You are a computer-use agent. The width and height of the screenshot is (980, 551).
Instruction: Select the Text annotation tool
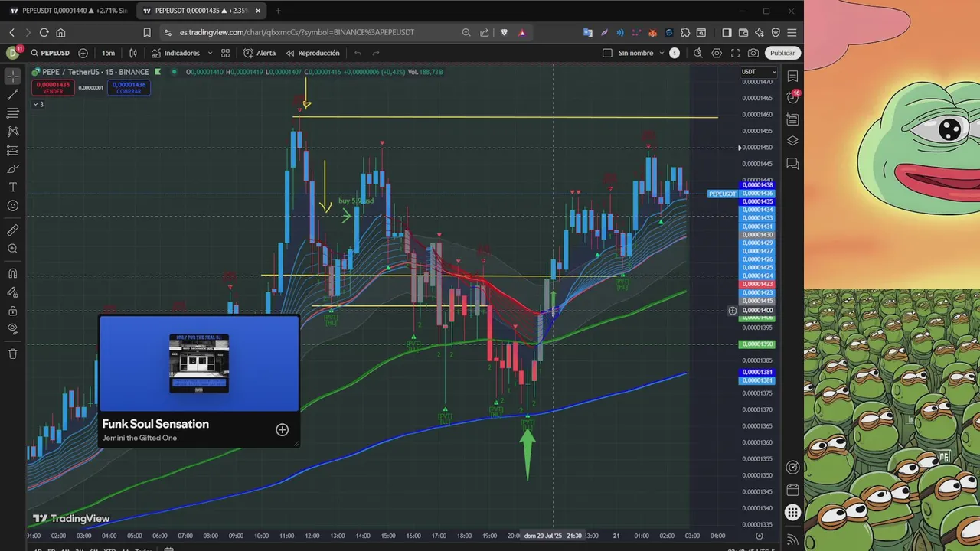[13, 187]
